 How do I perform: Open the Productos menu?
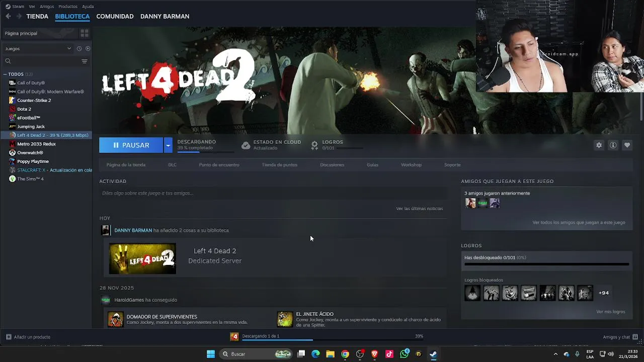click(68, 7)
